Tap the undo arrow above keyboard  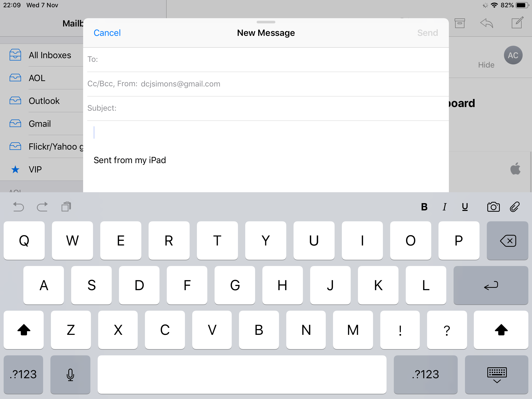pyautogui.click(x=18, y=207)
